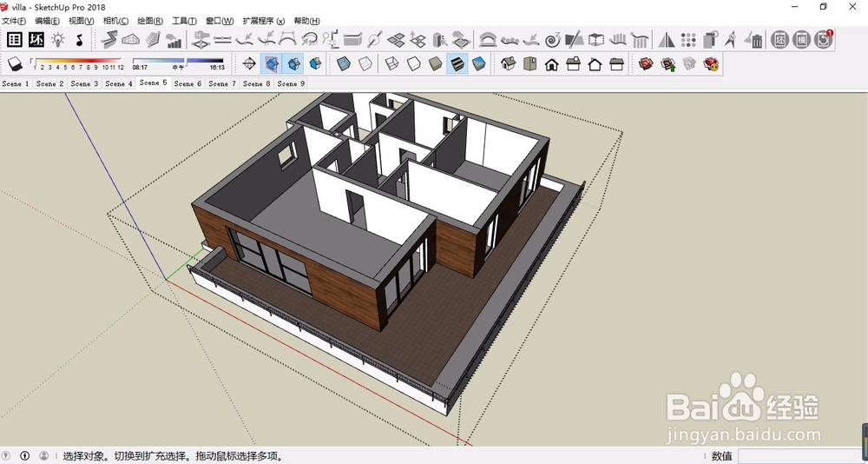Screen dimensions: 868x464
Task: Adjust the shadow date month slider
Action: (x=77, y=63)
